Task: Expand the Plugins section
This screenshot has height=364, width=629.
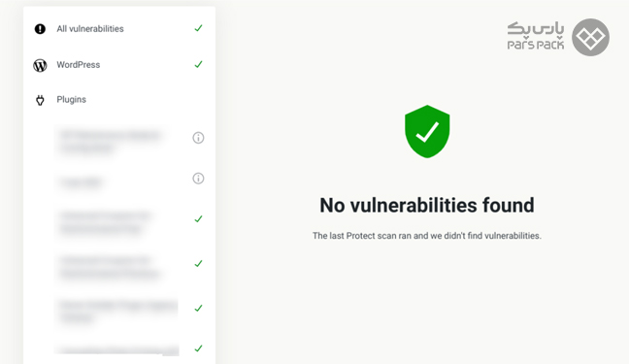Action: click(x=119, y=100)
